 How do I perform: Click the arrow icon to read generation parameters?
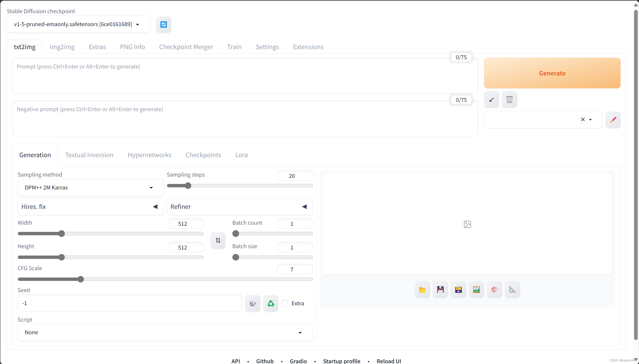[x=491, y=100]
